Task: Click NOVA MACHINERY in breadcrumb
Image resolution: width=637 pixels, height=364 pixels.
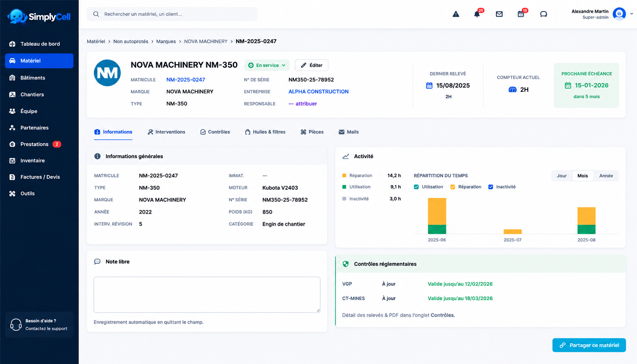Action: click(206, 41)
